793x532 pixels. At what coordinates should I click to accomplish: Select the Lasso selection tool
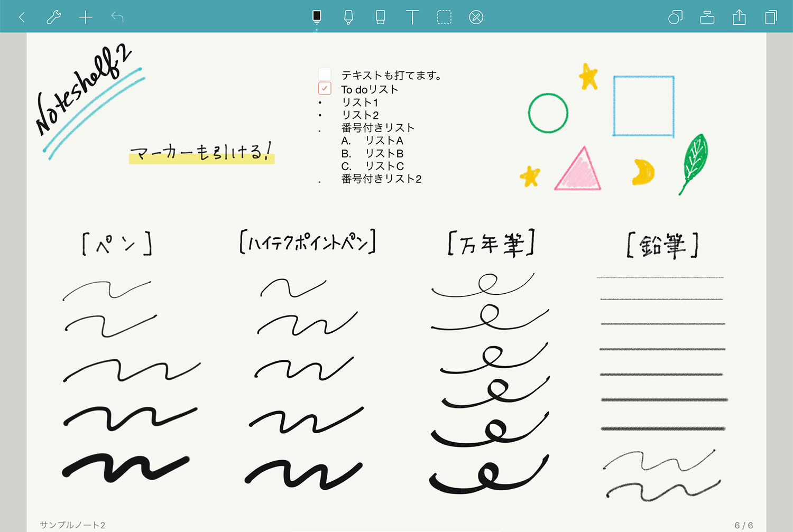pos(444,17)
